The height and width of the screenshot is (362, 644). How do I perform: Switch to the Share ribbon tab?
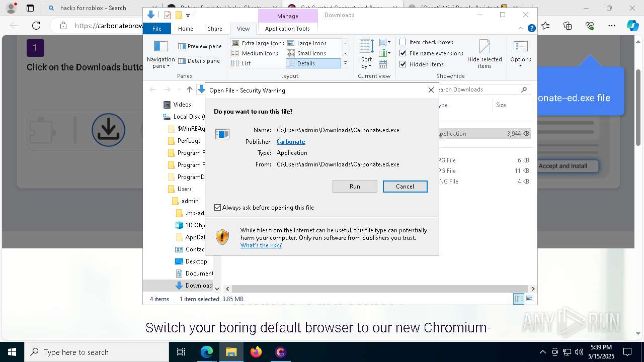pos(215,29)
